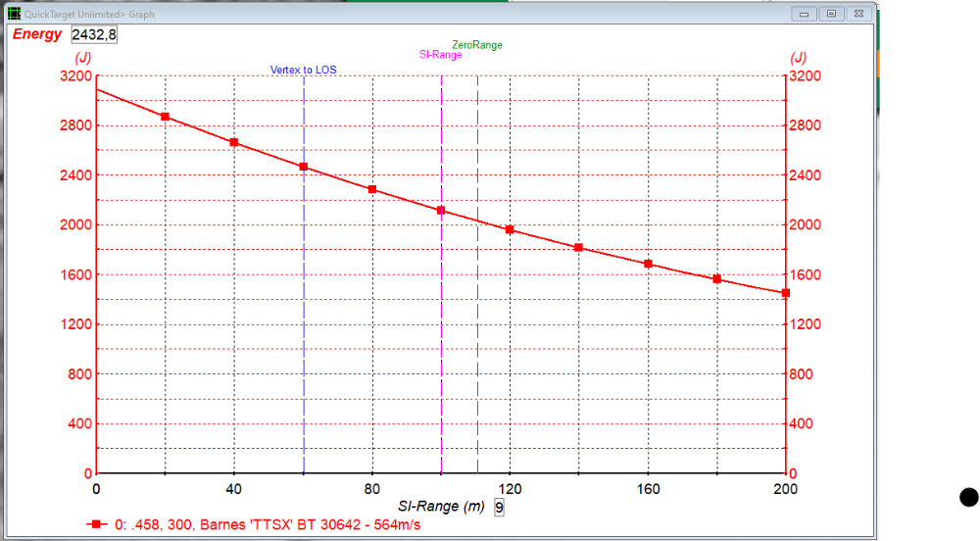
Task: Close the QuickTarget Graph window
Action: coord(858,14)
